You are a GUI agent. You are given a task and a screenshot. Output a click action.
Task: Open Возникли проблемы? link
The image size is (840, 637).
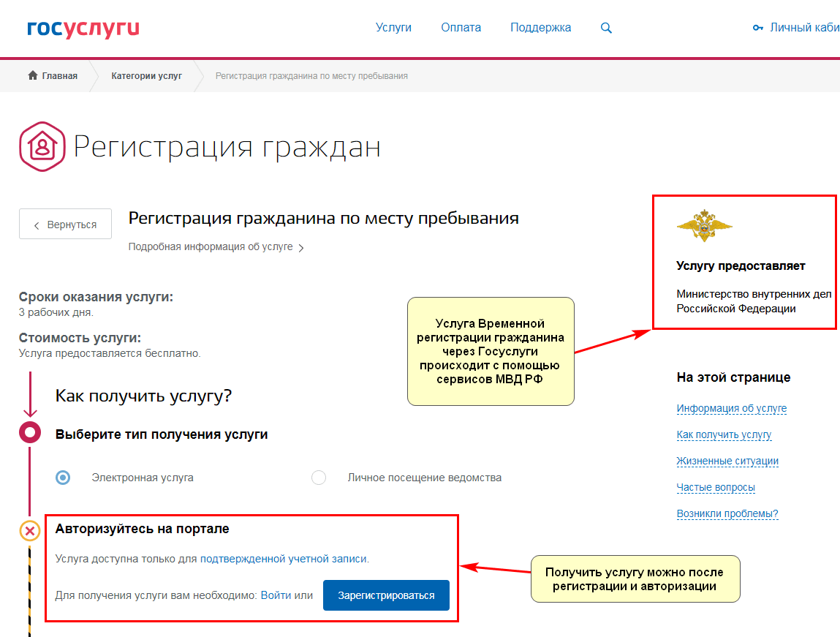pyautogui.click(x=727, y=513)
